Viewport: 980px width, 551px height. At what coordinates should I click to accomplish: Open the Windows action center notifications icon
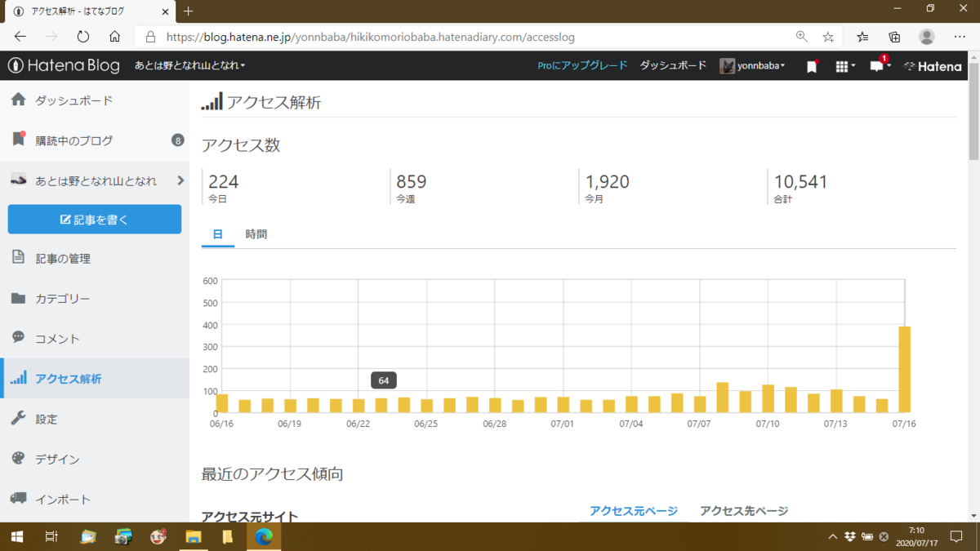click(x=956, y=536)
